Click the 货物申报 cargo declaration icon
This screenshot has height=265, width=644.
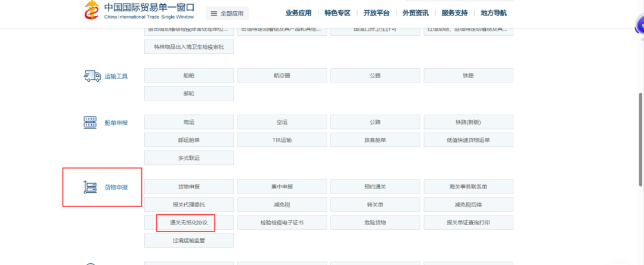point(91,187)
